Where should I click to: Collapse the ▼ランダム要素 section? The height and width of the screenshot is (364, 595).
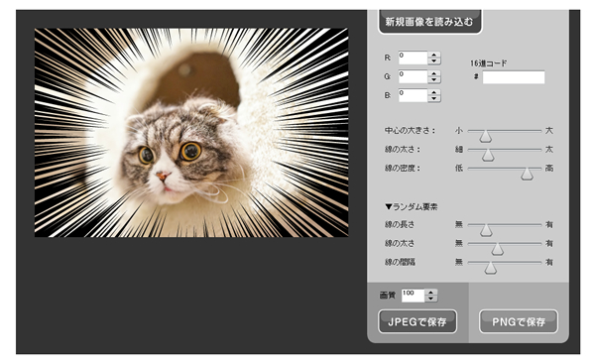[x=411, y=207]
